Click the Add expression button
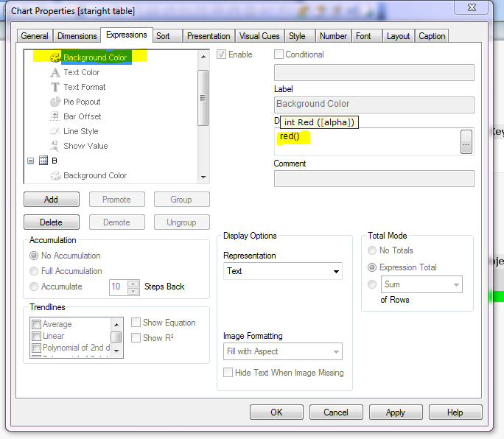Image resolution: width=504 pixels, height=439 pixels. 52,200
